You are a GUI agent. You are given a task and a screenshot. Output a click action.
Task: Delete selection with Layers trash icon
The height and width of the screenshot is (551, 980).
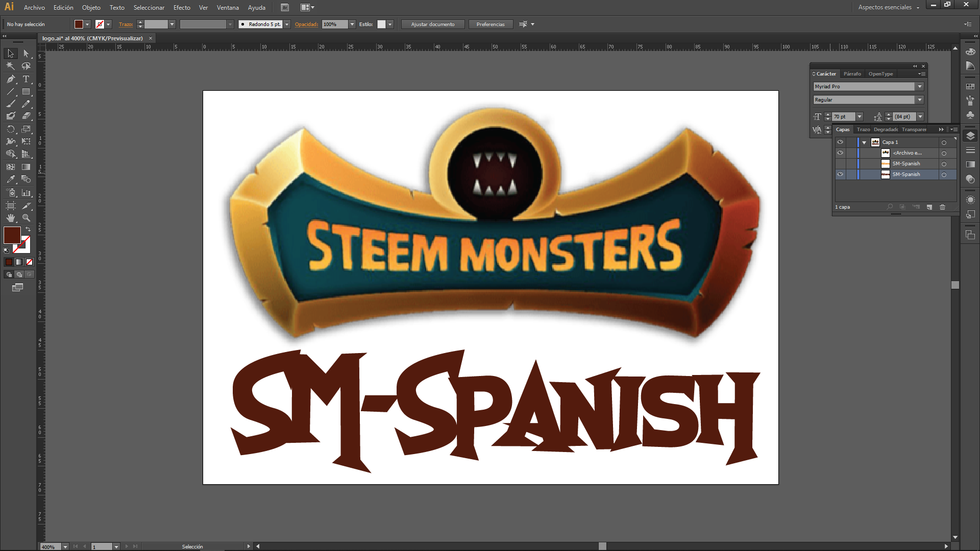coord(942,207)
